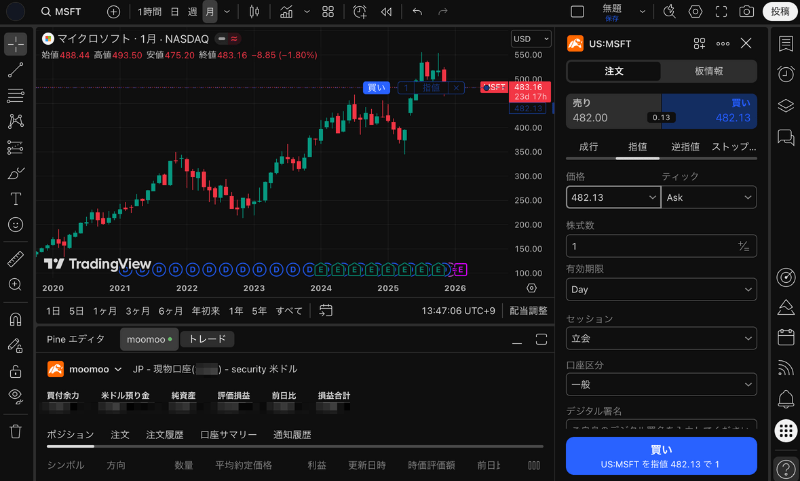Open the alerts clock icon in sidebar
Image resolution: width=800 pixels, height=481 pixels.
(x=786, y=73)
